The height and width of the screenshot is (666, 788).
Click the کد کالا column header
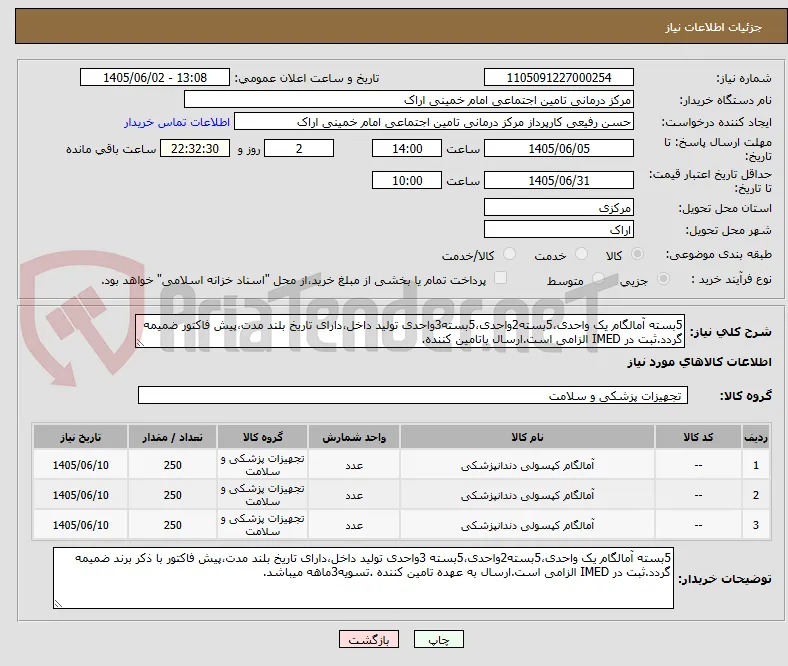click(x=698, y=437)
